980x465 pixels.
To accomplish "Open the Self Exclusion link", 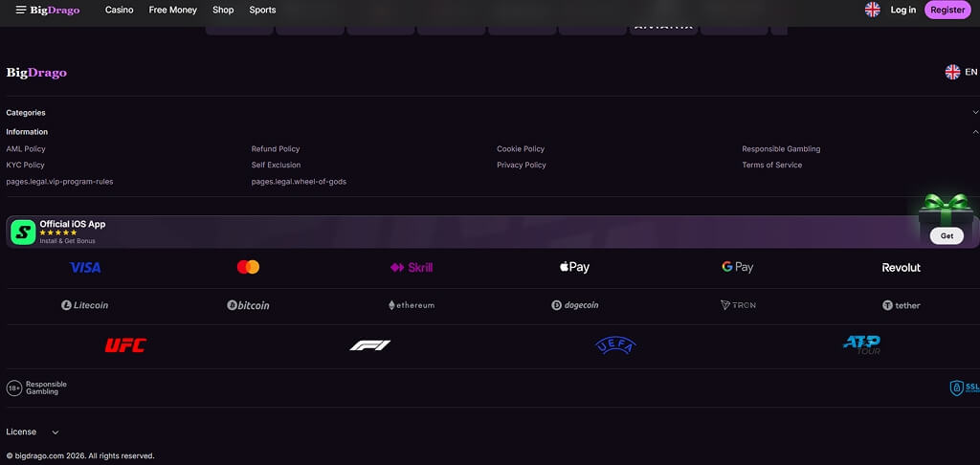I will [276, 165].
